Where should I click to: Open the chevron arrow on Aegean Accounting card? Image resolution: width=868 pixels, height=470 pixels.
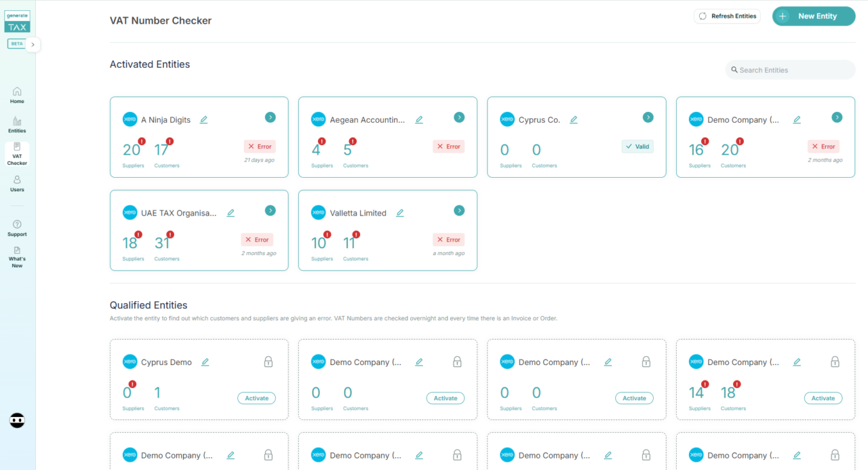pyautogui.click(x=459, y=117)
